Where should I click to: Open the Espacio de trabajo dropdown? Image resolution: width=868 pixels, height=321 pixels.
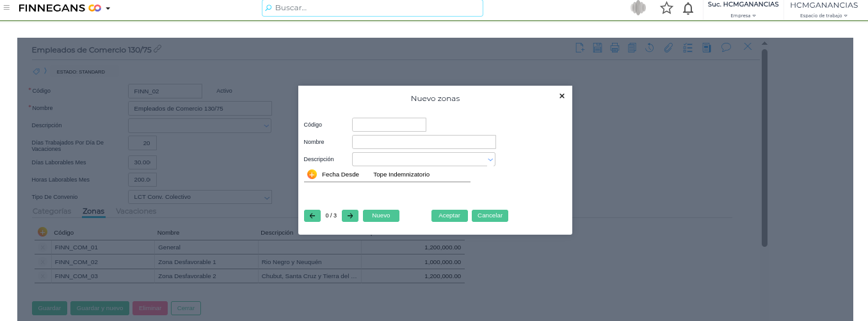(823, 15)
